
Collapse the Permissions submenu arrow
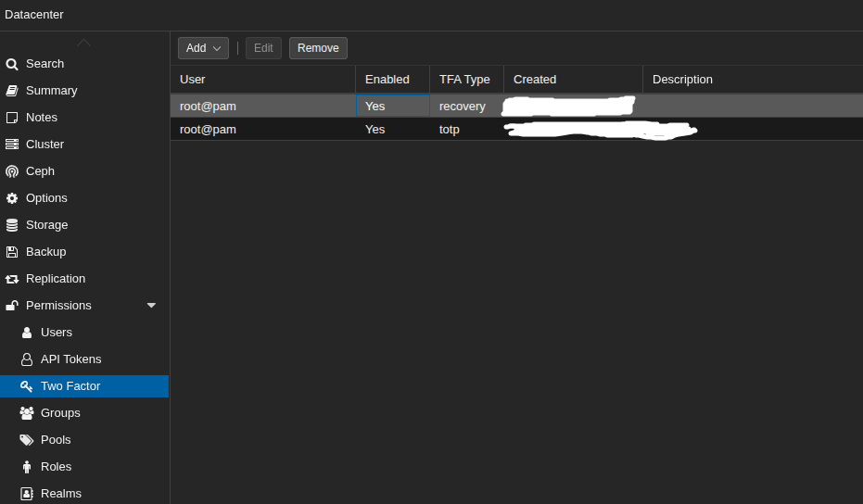point(151,306)
